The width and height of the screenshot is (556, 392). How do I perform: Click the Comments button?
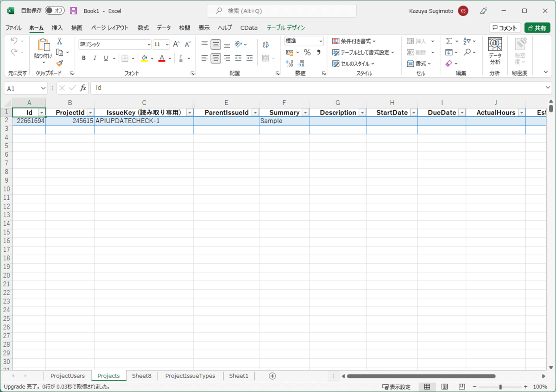[505, 28]
